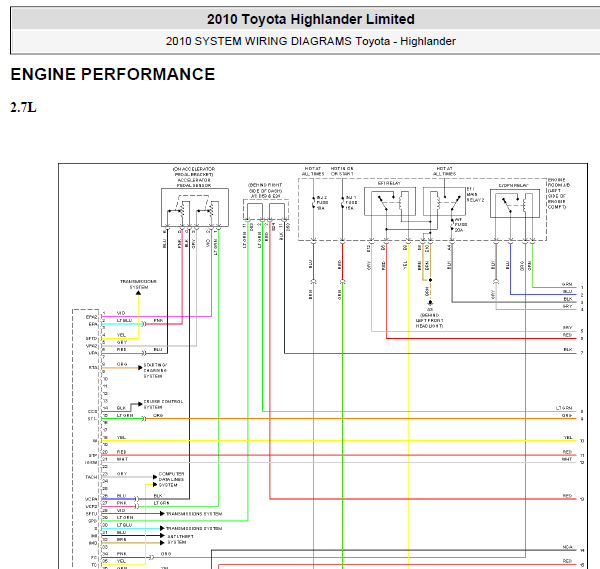Screen dimensions: 600x569
Task: Click the 20A fuse label below EFI main relay
Action: (x=459, y=225)
